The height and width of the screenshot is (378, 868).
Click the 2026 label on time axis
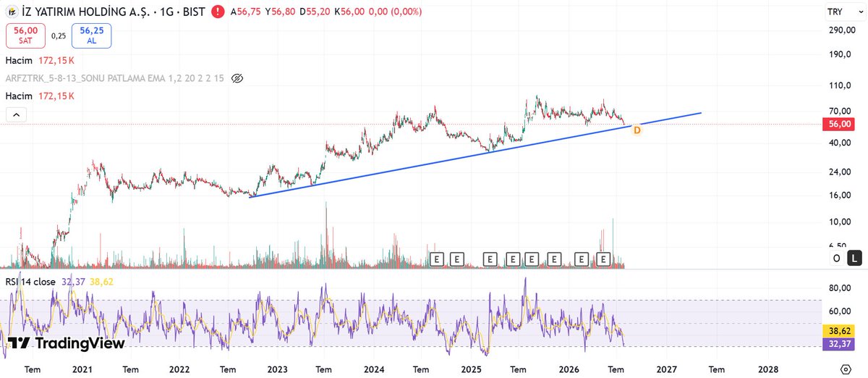coord(569,369)
